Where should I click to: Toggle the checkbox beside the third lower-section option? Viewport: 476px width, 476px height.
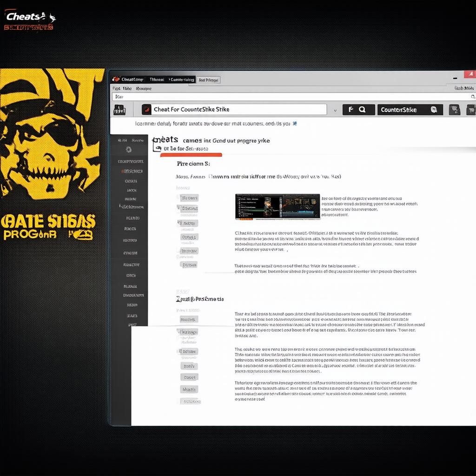179,351
